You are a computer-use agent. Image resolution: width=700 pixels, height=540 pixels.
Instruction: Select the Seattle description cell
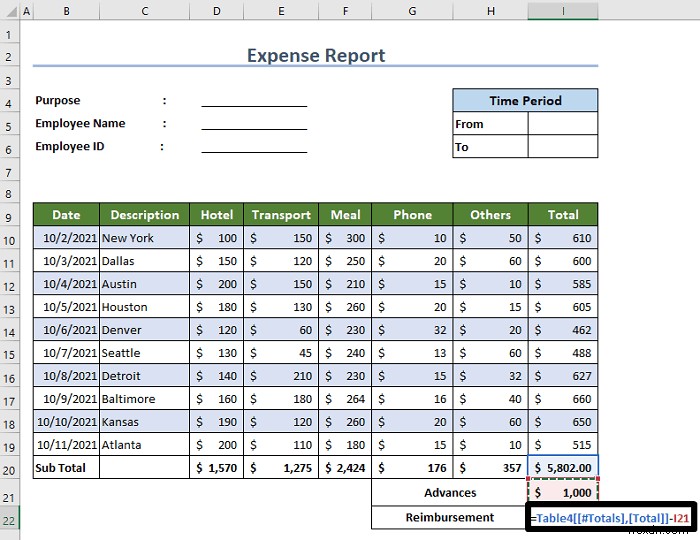[145, 353]
